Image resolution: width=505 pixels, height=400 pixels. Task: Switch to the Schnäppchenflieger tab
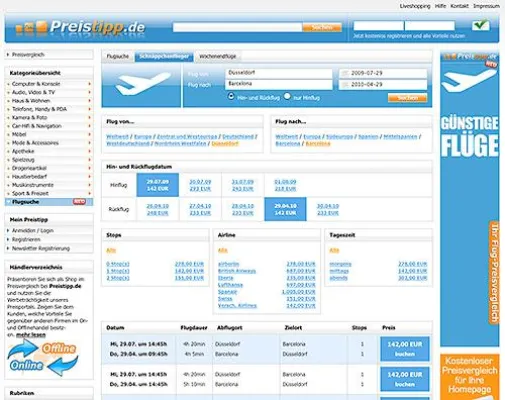tap(164, 56)
